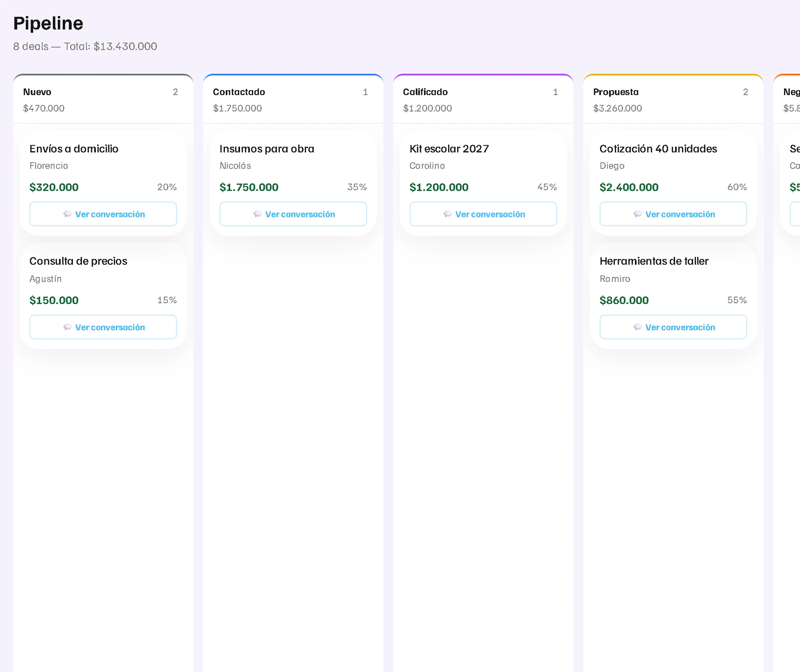Click chat bubble icon on Consulta de precios
The image size is (800, 672).
[68, 327]
